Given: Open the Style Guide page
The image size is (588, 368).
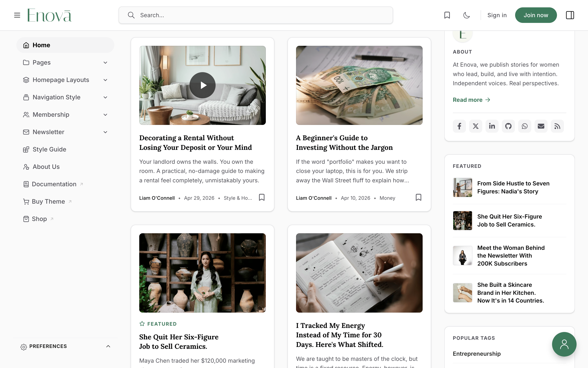Looking at the screenshot, I should coord(49,149).
